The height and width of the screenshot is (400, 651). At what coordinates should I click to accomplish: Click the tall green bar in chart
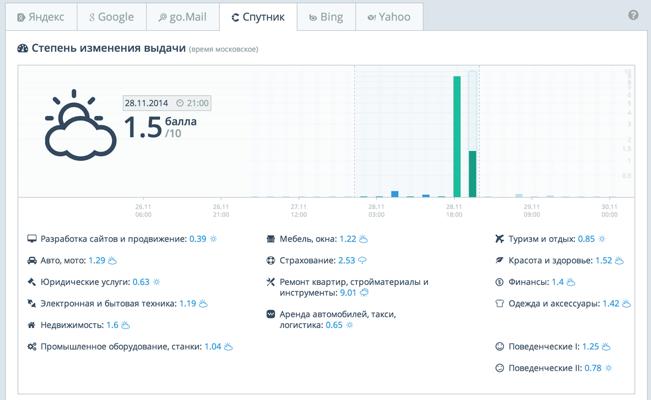point(457,136)
